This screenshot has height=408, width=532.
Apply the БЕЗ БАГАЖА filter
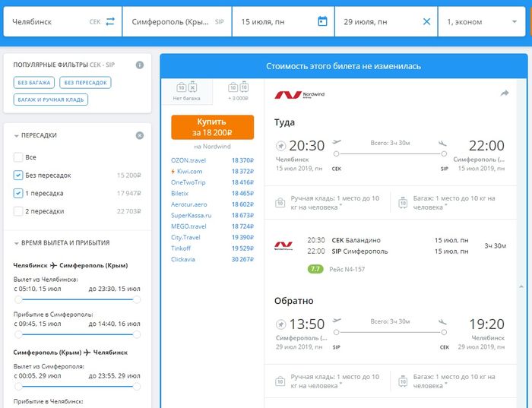34,82
